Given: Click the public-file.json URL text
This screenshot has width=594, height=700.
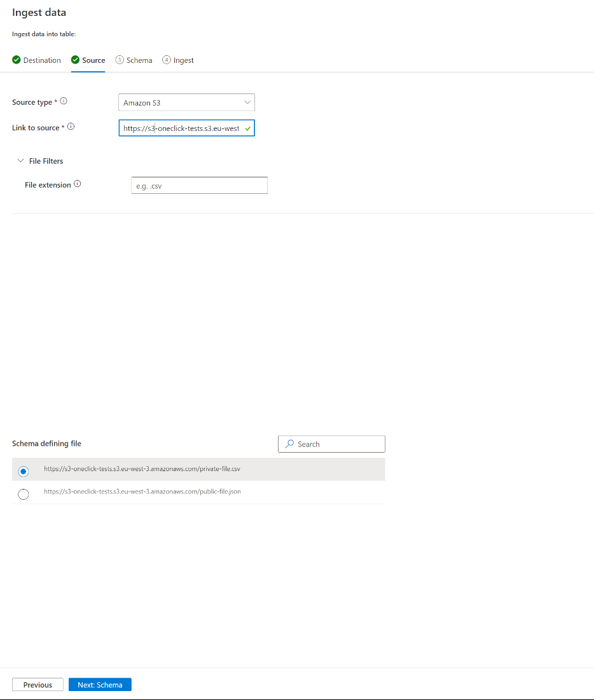Looking at the screenshot, I should point(142,491).
